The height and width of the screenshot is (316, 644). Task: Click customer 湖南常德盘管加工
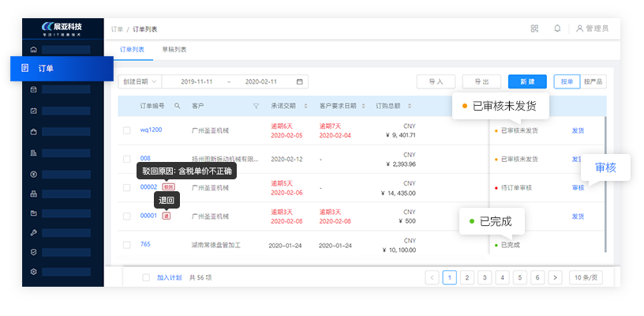(x=216, y=246)
